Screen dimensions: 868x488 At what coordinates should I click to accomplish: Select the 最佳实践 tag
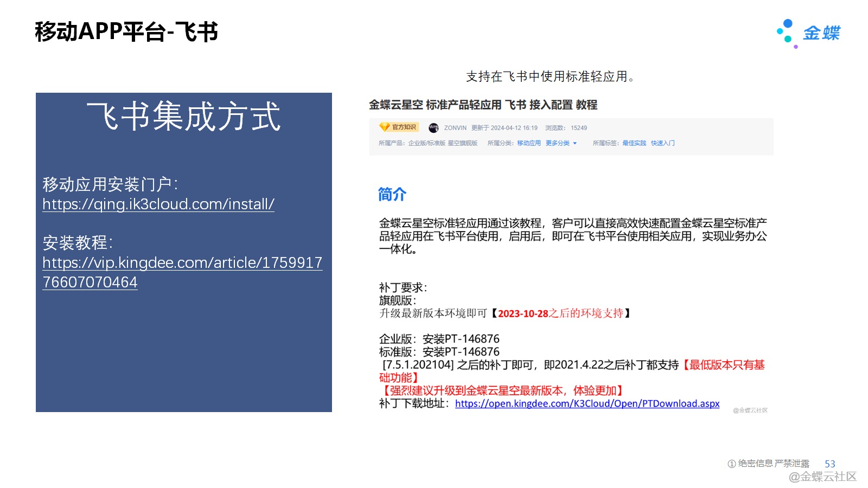(x=634, y=143)
